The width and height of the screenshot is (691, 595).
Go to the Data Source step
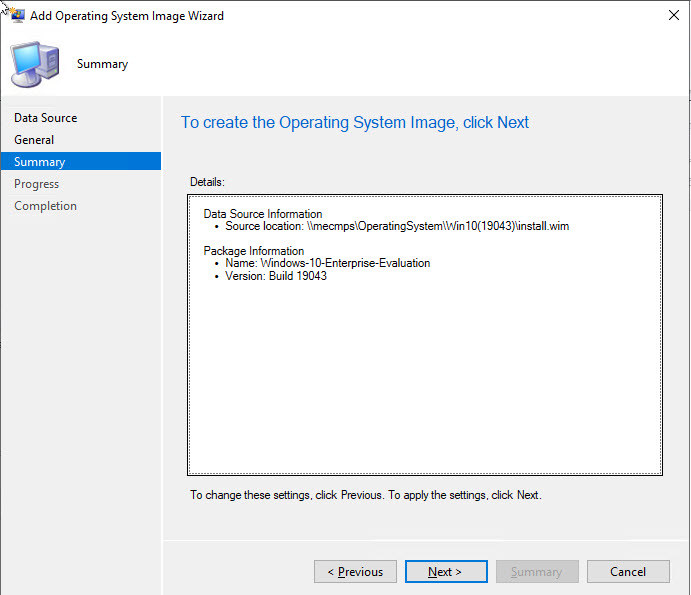[x=45, y=118]
